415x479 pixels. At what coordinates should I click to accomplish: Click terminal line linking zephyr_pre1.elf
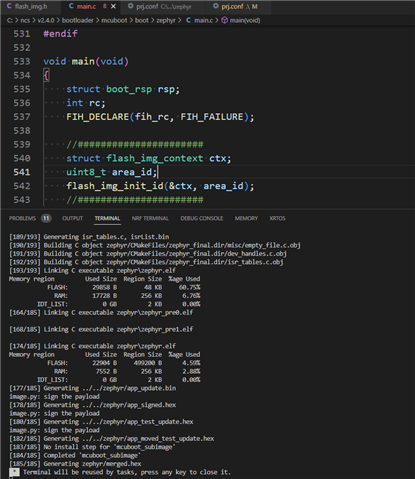[x=101, y=329]
